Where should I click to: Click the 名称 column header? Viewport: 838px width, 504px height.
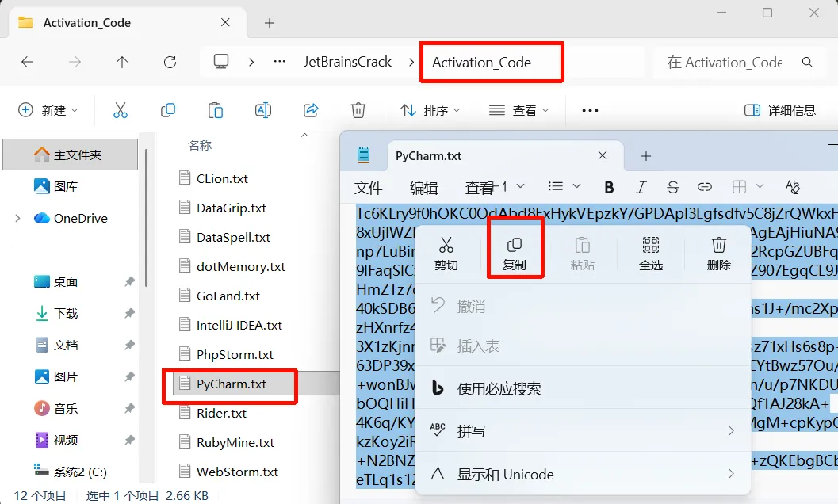click(x=200, y=145)
